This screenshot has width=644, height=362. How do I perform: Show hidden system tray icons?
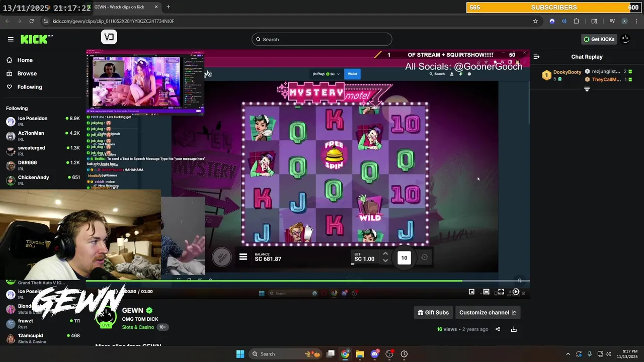click(x=568, y=354)
